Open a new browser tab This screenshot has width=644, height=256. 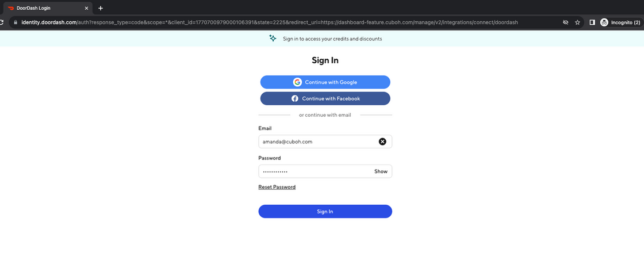[101, 8]
